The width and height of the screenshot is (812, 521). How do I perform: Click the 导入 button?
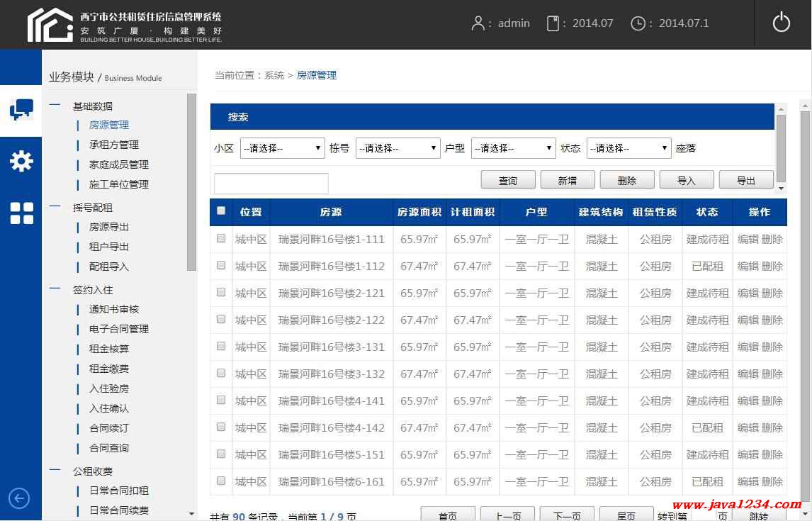pos(687,180)
